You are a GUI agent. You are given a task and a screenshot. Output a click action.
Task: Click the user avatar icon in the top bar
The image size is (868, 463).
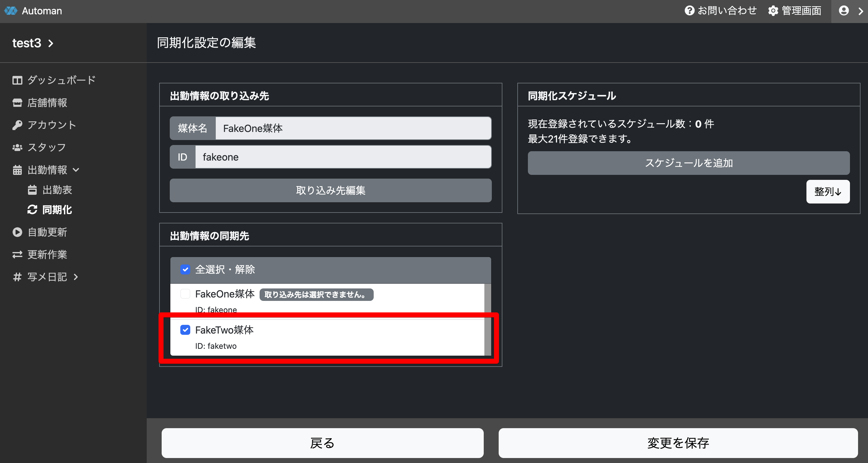point(843,11)
